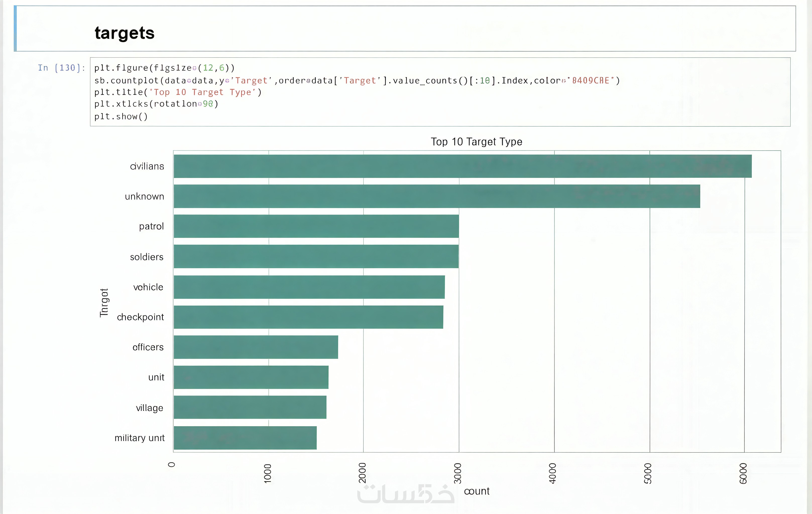The image size is (812, 514).
Task: Click the 6000 x-axis tick label
Action: coord(743,473)
